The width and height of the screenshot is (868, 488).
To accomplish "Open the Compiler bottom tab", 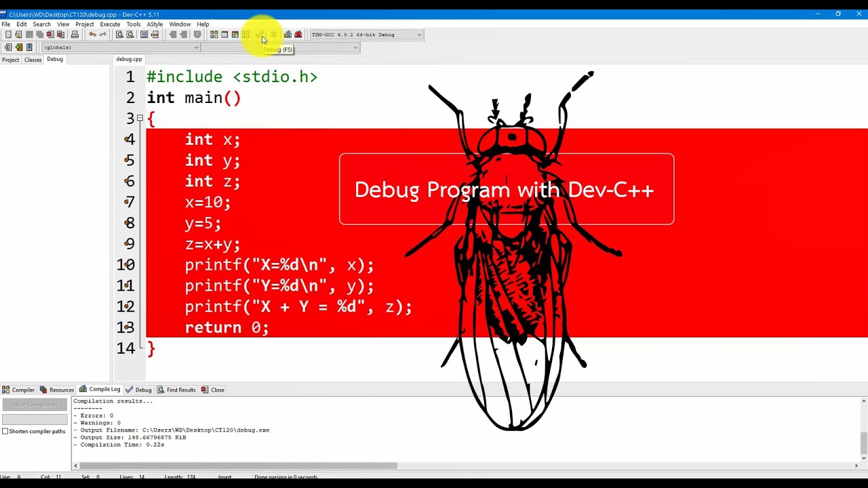I will (x=18, y=390).
